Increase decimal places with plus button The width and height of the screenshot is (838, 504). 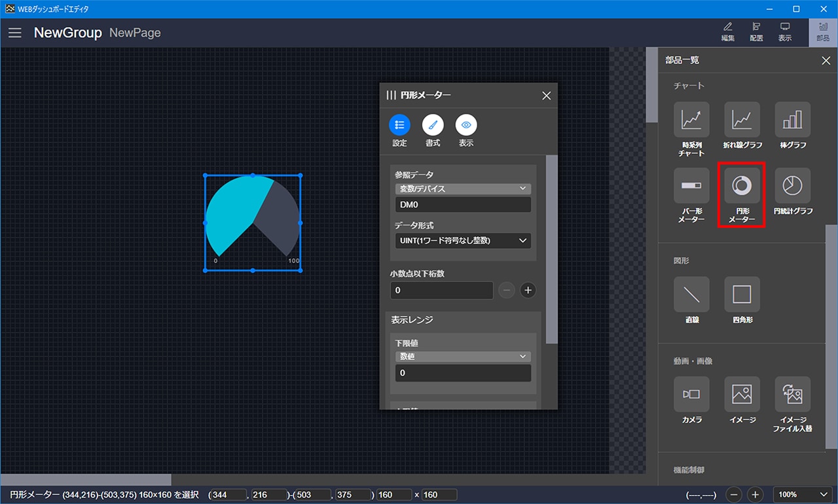(528, 290)
